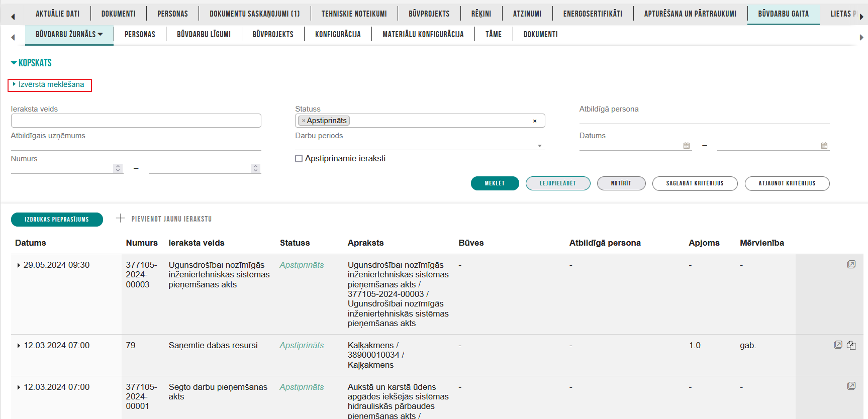Toggle the Apstiprināmie ieraksti checkbox
The height and width of the screenshot is (419, 868).
(299, 158)
